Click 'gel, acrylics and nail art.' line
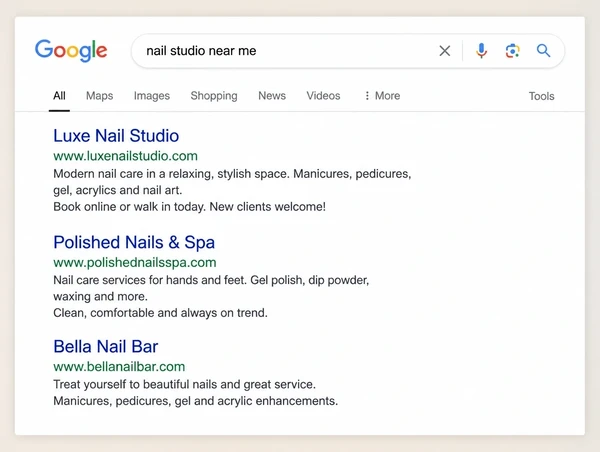Screen dimensions: 600x452 (118, 190)
